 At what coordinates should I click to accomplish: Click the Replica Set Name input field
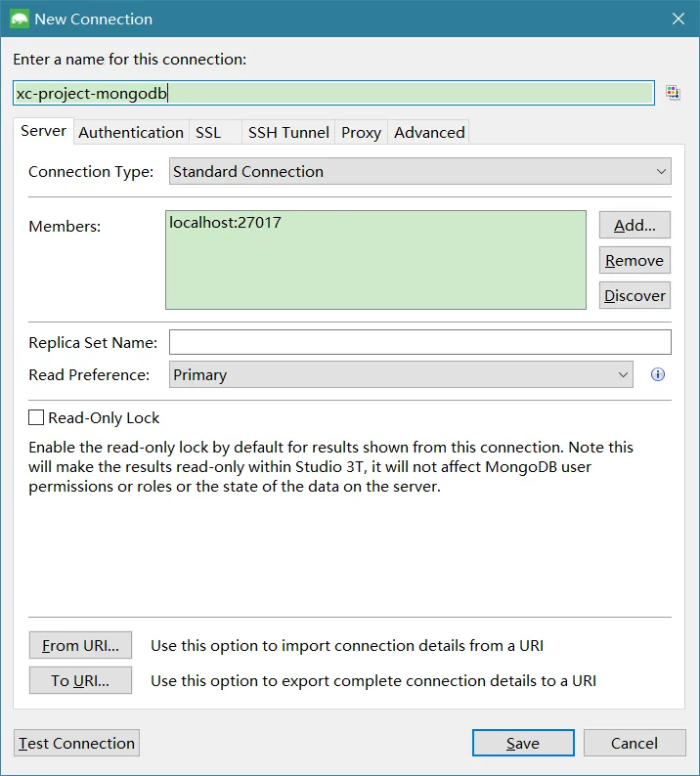[419, 342]
